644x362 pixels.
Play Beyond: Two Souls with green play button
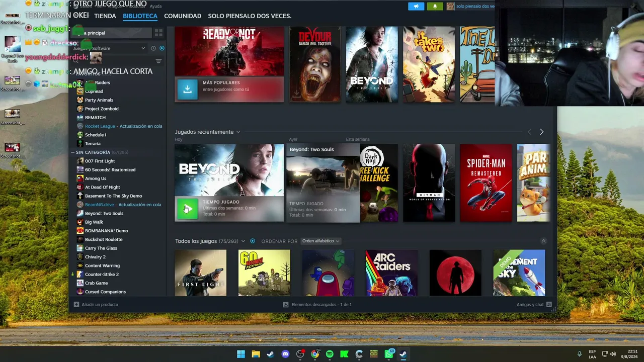click(x=187, y=209)
